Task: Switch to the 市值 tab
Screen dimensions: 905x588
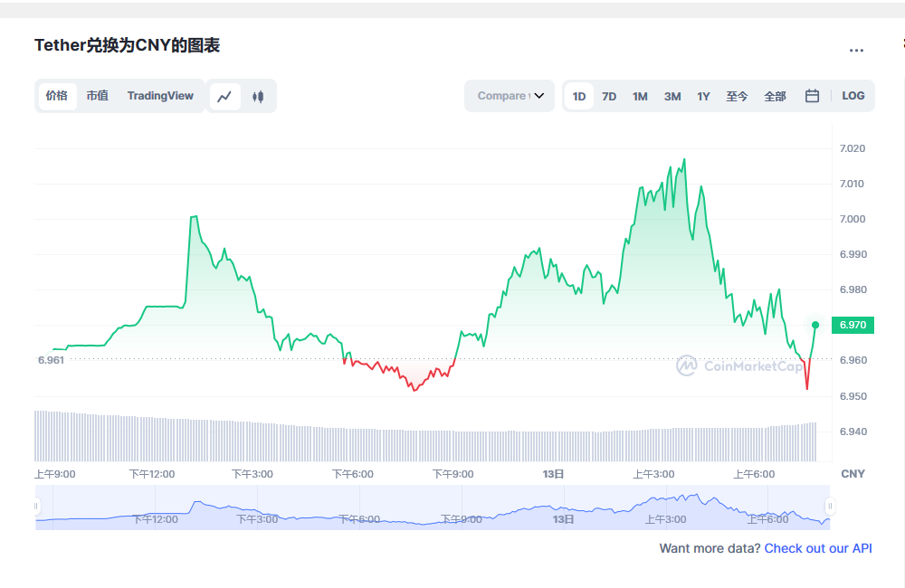Action: point(97,95)
